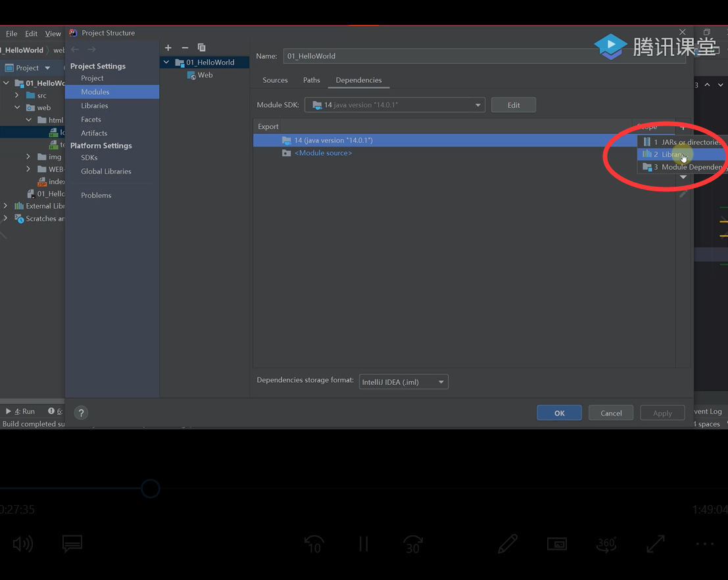728x580 pixels.
Task: Open the File menu
Action: pos(12,34)
